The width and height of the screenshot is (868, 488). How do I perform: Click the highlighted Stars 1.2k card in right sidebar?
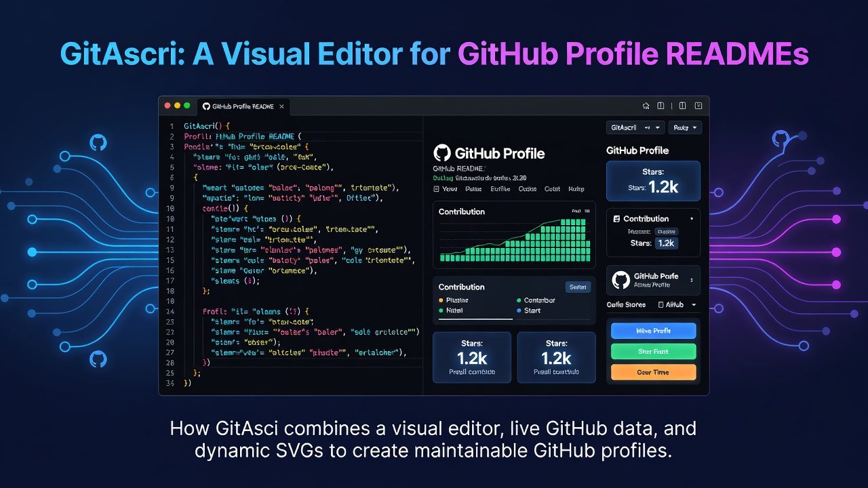[x=653, y=181]
